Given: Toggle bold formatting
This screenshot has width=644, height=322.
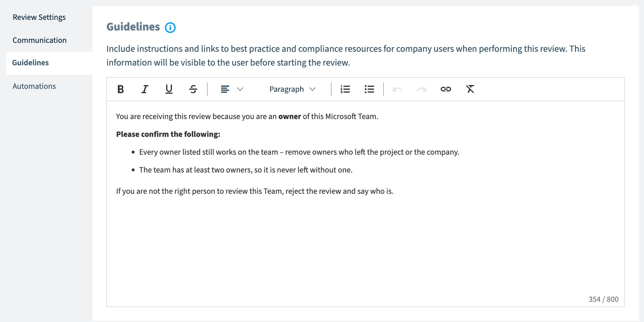Looking at the screenshot, I should click(x=120, y=89).
